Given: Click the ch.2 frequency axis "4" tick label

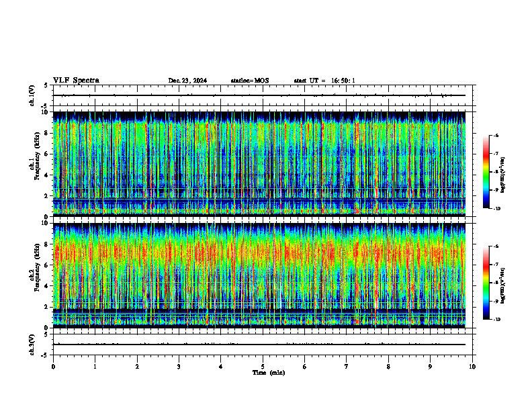Looking at the screenshot, I should click(x=48, y=286).
